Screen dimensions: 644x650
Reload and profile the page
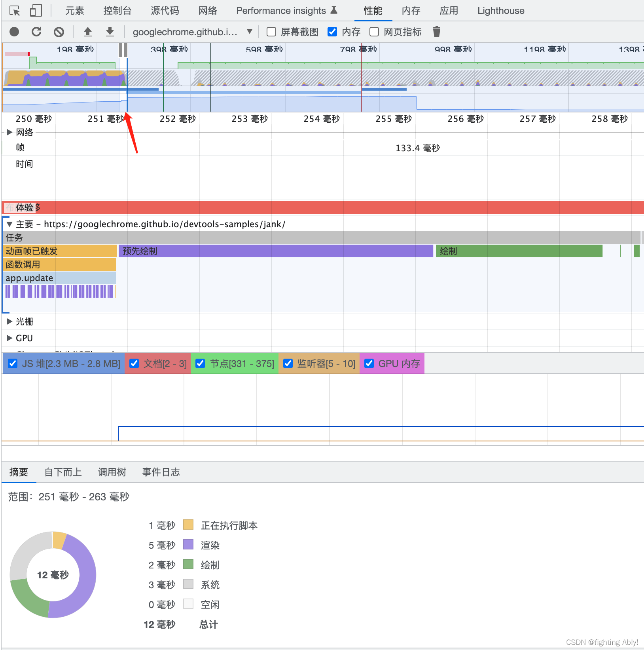(36, 32)
